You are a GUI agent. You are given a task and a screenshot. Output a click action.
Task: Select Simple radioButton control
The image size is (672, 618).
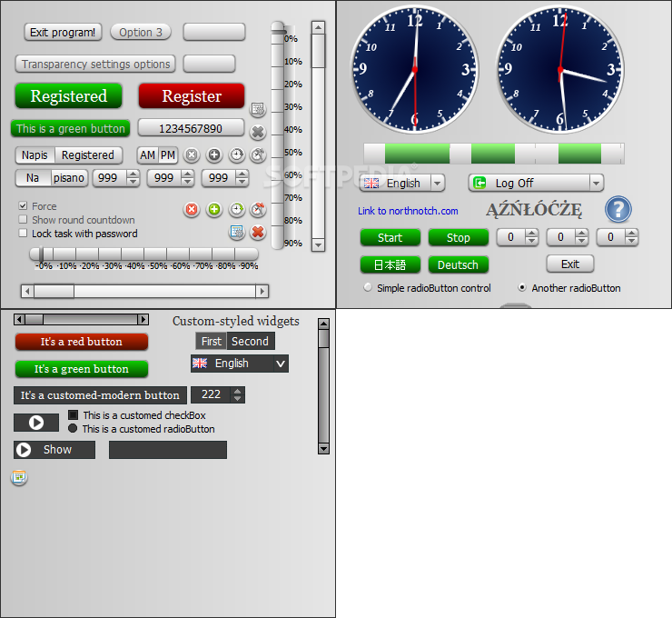click(x=368, y=287)
